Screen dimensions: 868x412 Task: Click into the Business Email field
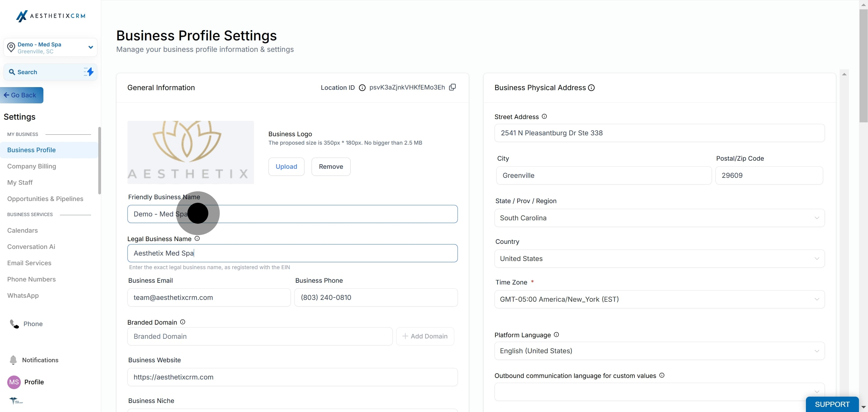[x=209, y=297]
